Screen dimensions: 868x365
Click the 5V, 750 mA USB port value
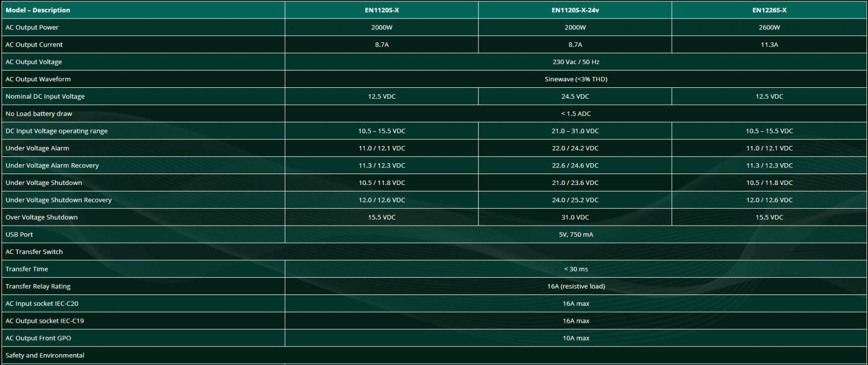coord(576,235)
